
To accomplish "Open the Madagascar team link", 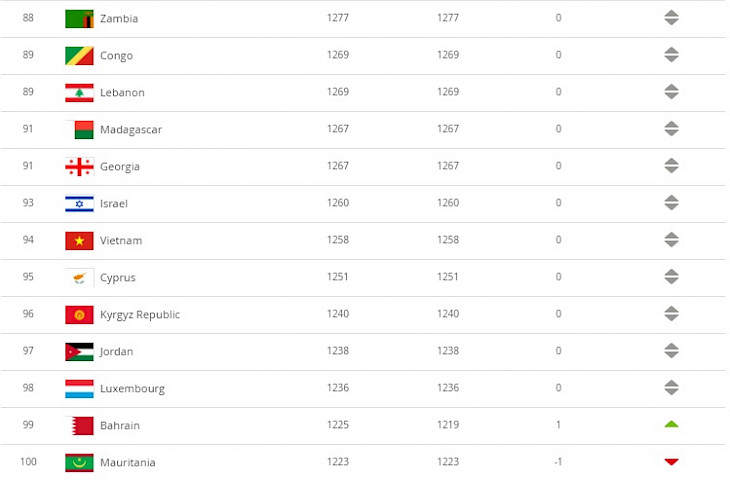I will 131,129.
